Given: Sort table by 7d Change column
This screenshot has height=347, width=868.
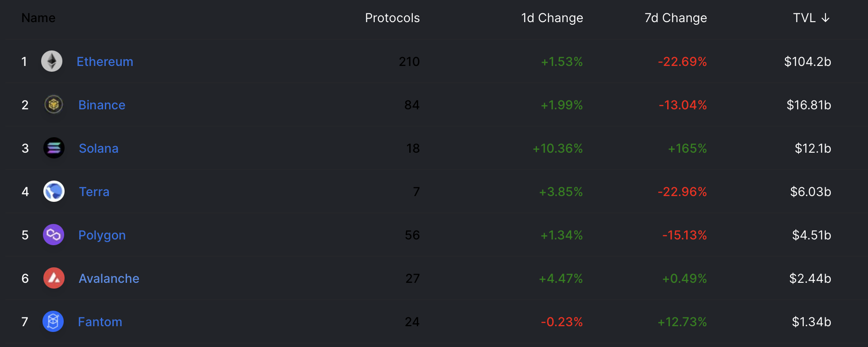Looking at the screenshot, I should coord(676,18).
